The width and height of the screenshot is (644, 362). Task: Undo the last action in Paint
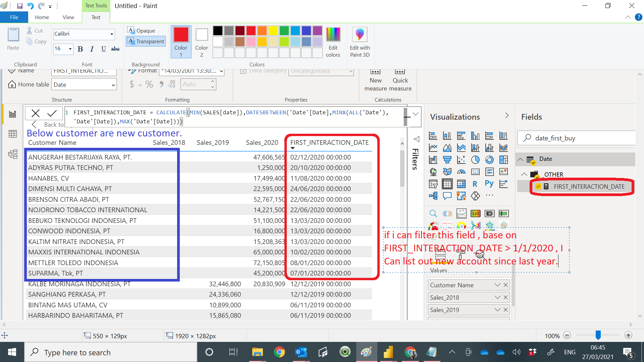(31, 6)
